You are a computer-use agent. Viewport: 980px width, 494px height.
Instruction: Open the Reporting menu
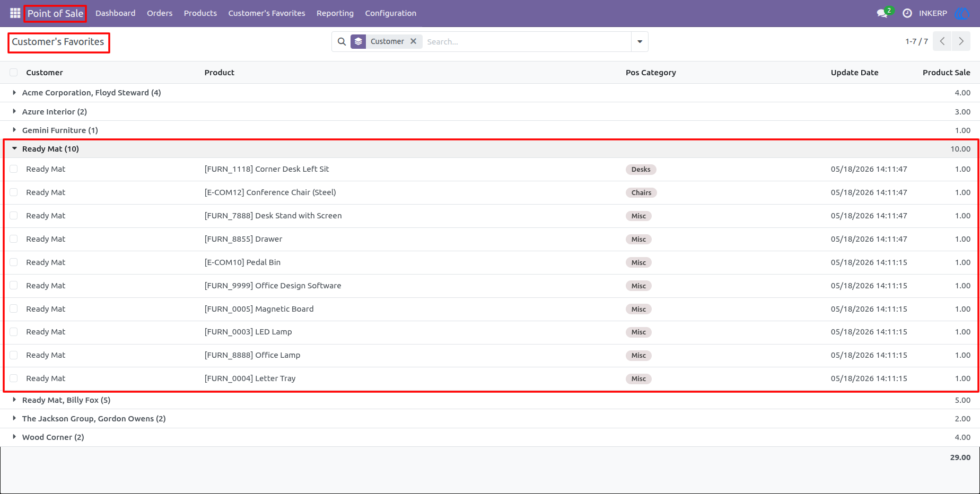(x=335, y=13)
